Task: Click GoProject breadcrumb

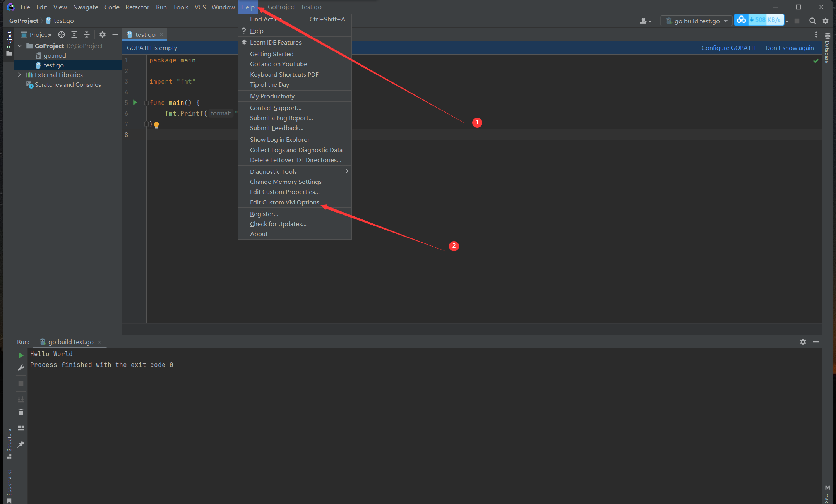Action: [24, 21]
